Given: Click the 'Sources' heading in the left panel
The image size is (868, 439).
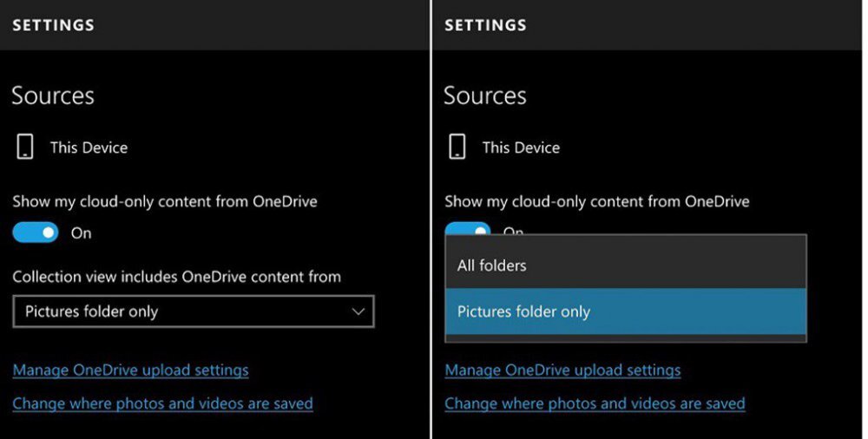Looking at the screenshot, I should (x=53, y=95).
